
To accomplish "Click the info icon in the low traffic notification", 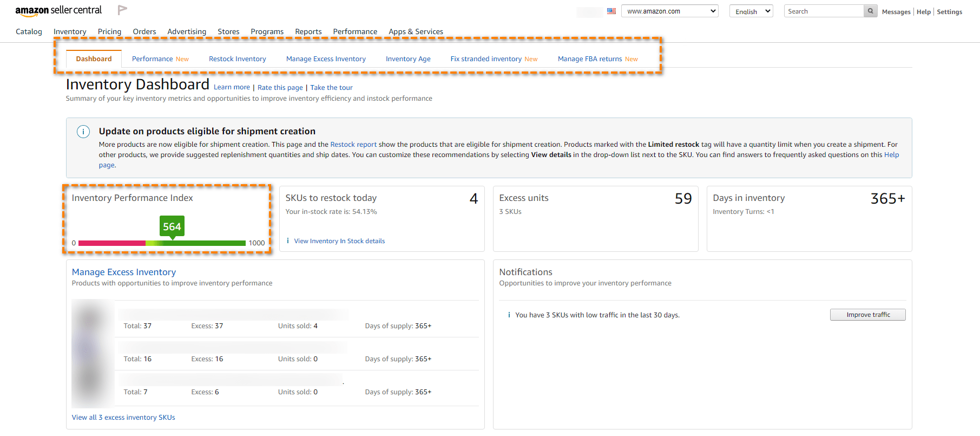I will click(x=509, y=315).
